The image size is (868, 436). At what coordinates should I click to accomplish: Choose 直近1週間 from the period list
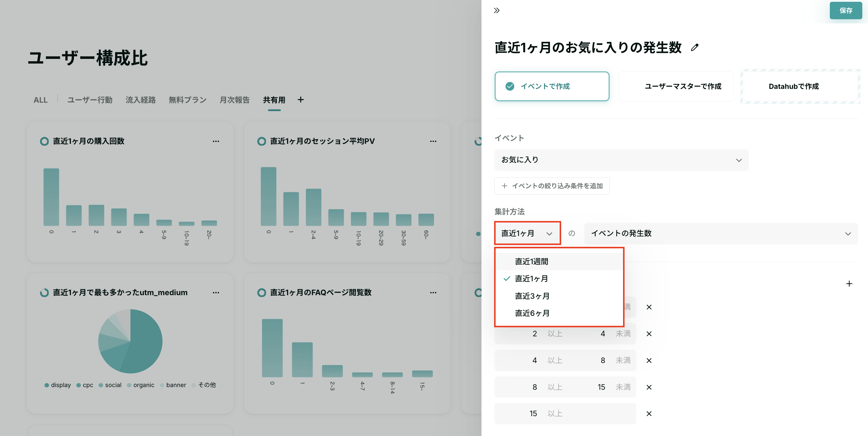click(559, 261)
